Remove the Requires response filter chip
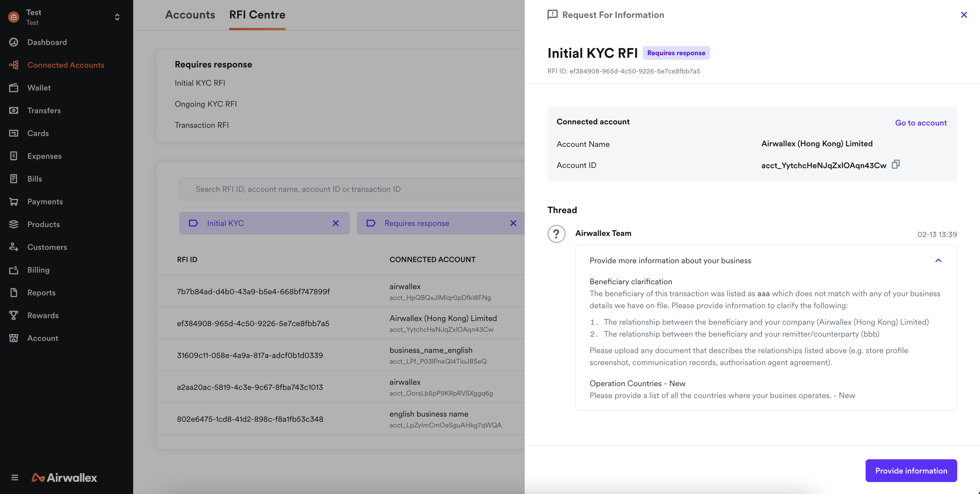Viewport: 980px width, 494px height. [513, 223]
